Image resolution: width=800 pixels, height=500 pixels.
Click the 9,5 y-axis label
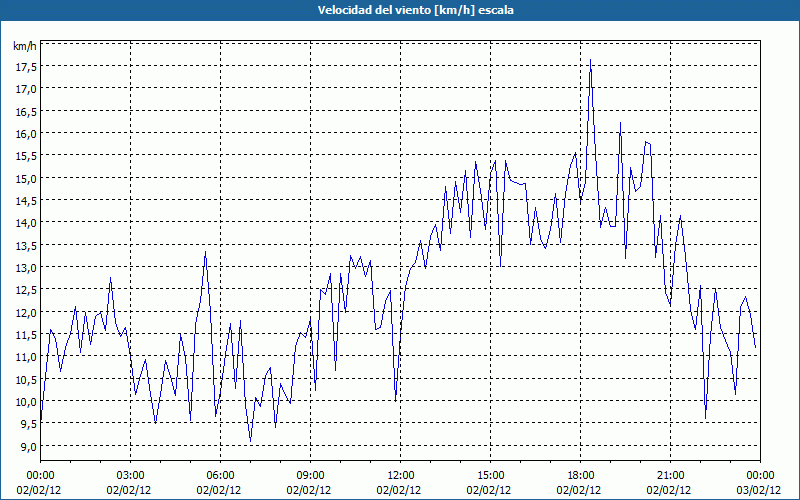coord(28,423)
